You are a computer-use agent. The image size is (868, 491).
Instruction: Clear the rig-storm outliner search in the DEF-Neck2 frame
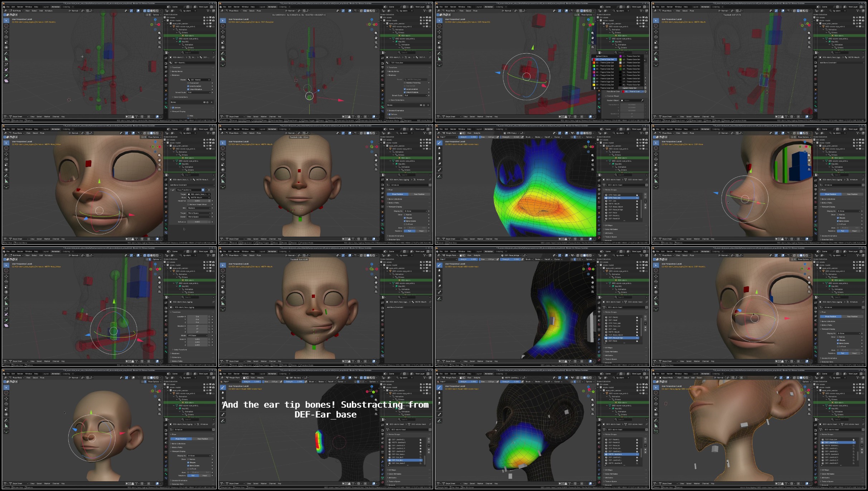tap(195, 11)
